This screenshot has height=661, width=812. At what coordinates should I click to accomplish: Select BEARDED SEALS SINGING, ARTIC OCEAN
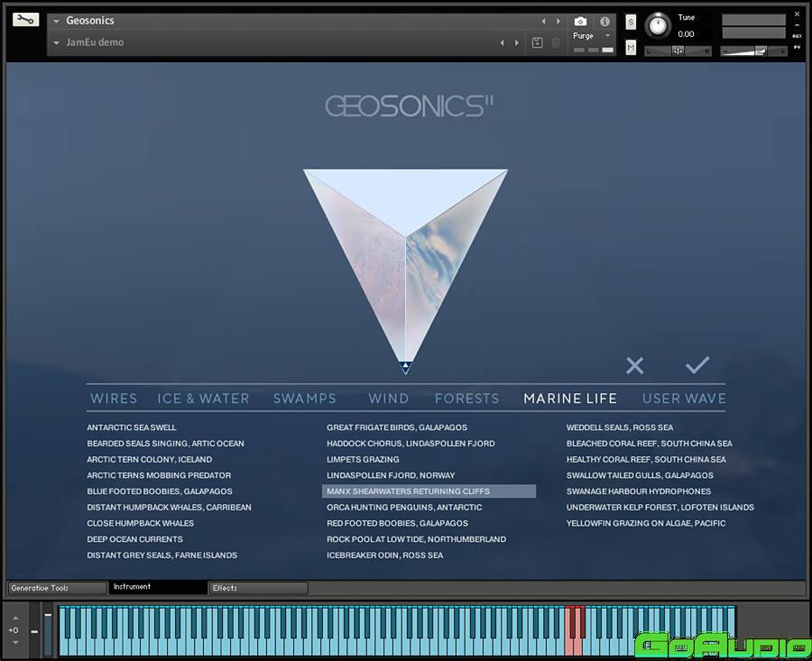click(166, 444)
